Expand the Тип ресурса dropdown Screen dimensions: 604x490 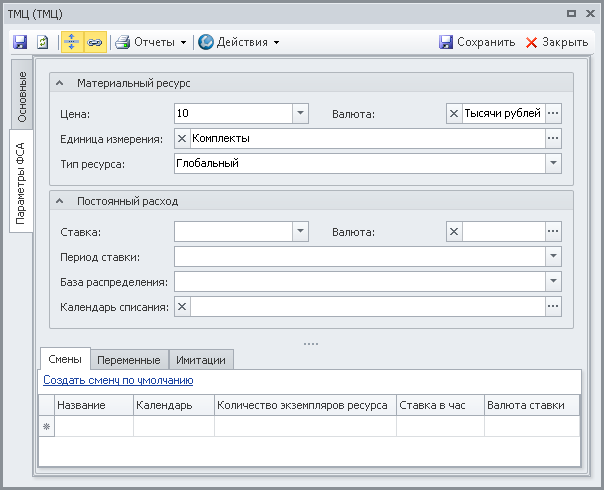pos(553,163)
